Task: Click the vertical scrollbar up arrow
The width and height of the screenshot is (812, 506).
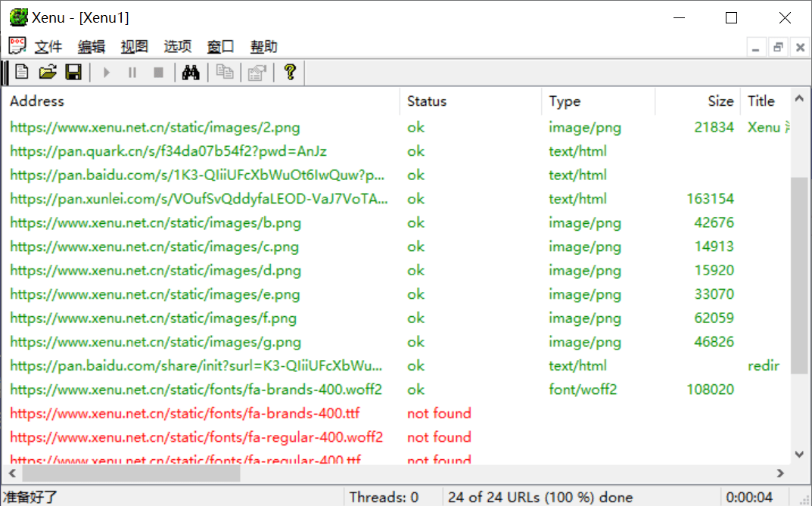Action: coord(799,98)
